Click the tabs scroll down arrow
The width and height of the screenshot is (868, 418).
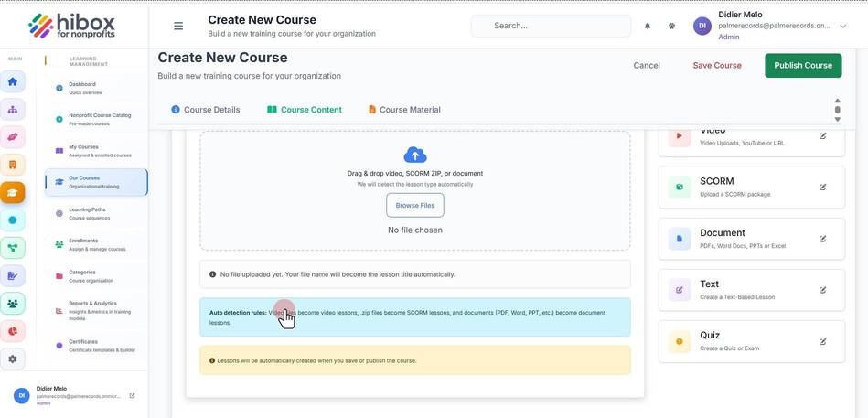(837, 119)
